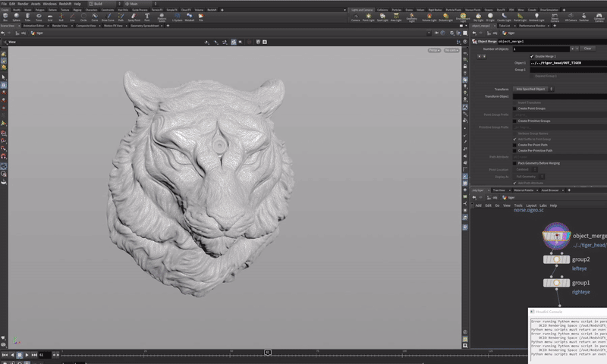The width and height of the screenshot is (607, 364).
Task: Select the Draw Curve shelf tool
Action: 108,17
